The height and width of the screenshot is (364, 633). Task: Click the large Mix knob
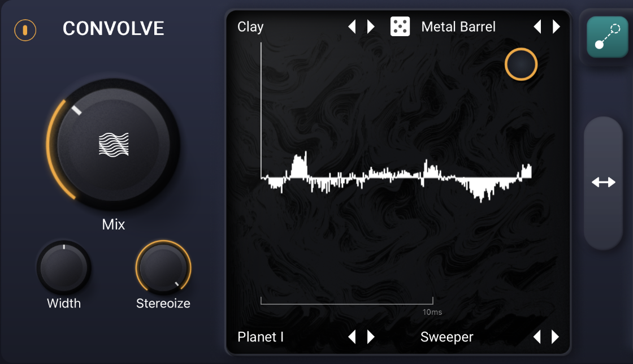(x=114, y=145)
